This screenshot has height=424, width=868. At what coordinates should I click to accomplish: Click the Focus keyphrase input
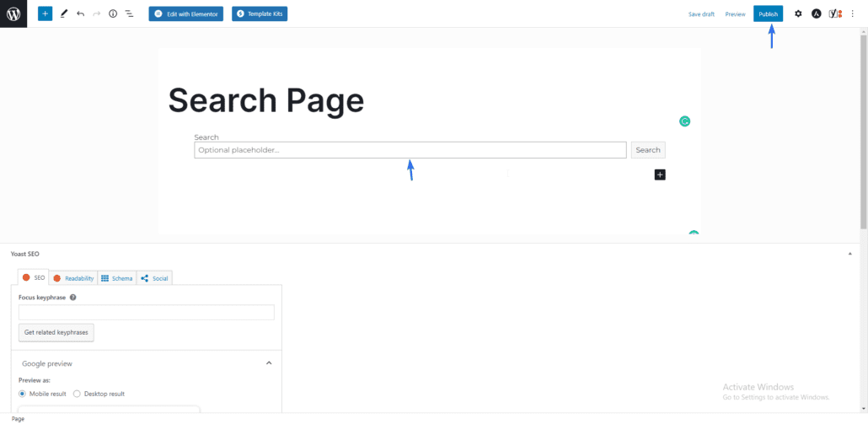coord(147,312)
